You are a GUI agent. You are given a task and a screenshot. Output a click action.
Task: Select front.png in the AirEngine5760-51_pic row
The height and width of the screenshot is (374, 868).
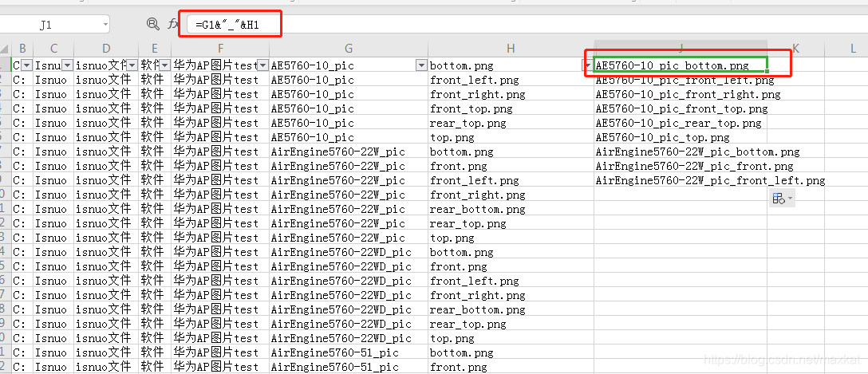click(x=511, y=367)
